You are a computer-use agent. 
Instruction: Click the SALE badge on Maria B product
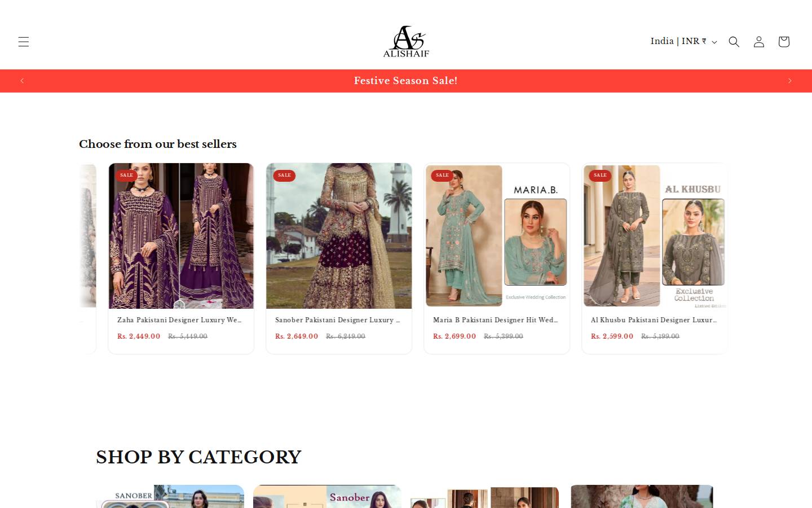click(442, 176)
